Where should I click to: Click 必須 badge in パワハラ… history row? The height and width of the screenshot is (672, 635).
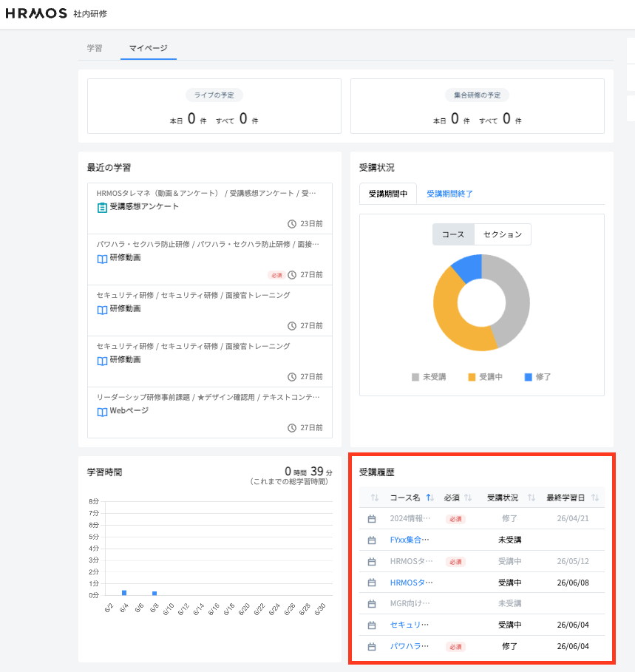(455, 647)
